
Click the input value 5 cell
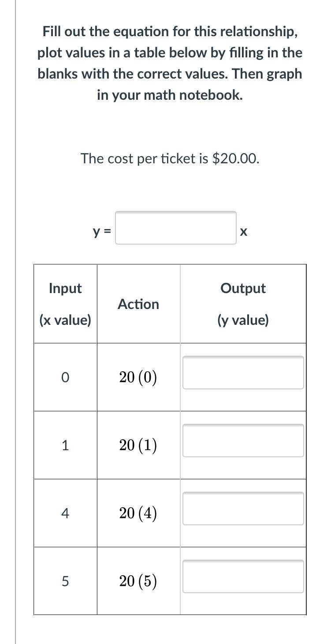tap(65, 581)
